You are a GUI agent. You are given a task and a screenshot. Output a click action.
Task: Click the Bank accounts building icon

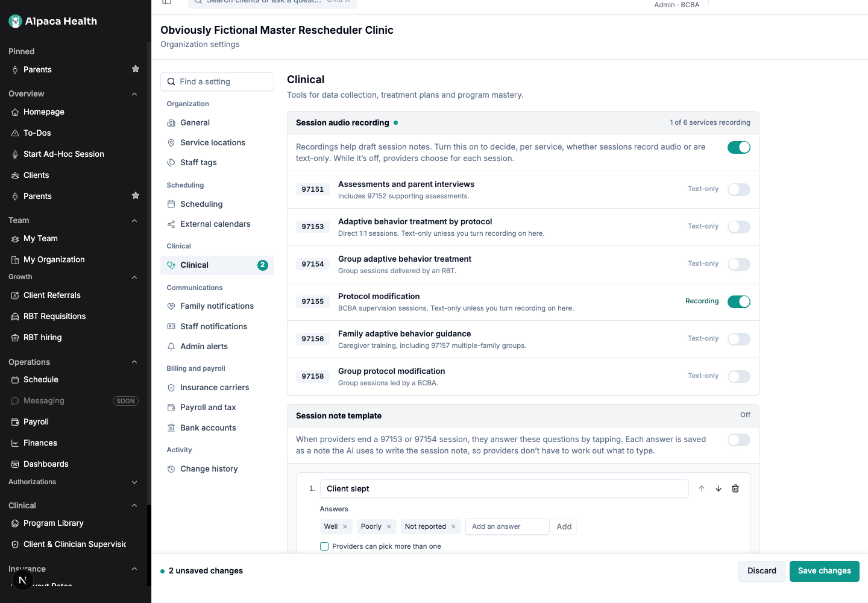click(x=171, y=428)
